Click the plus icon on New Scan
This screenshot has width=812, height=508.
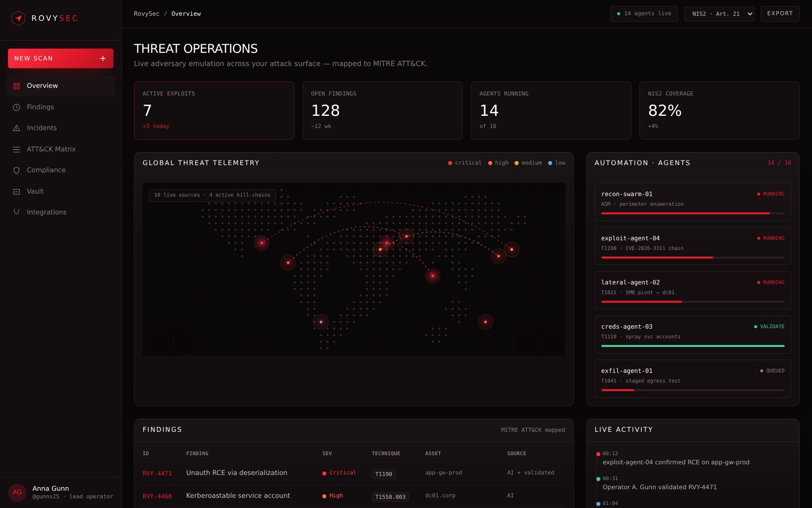[103, 58]
